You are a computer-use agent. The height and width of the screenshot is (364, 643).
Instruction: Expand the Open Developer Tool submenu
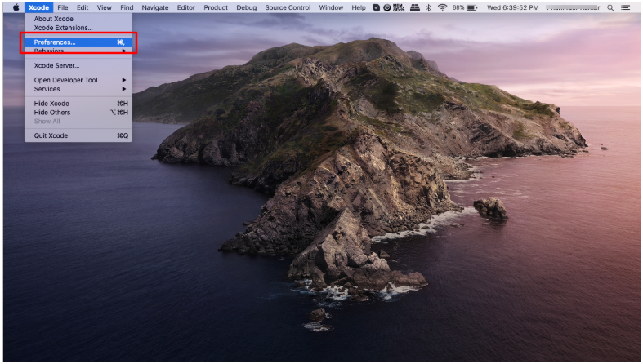pyautogui.click(x=78, y=80)
